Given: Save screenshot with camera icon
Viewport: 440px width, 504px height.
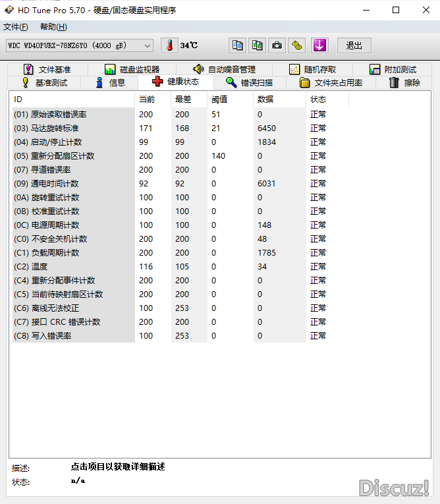Looking at the screenshot, I should (277, 45).
